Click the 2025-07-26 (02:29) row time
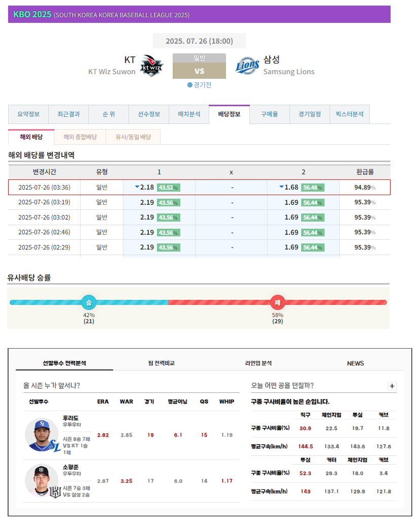 pos(44,248)
